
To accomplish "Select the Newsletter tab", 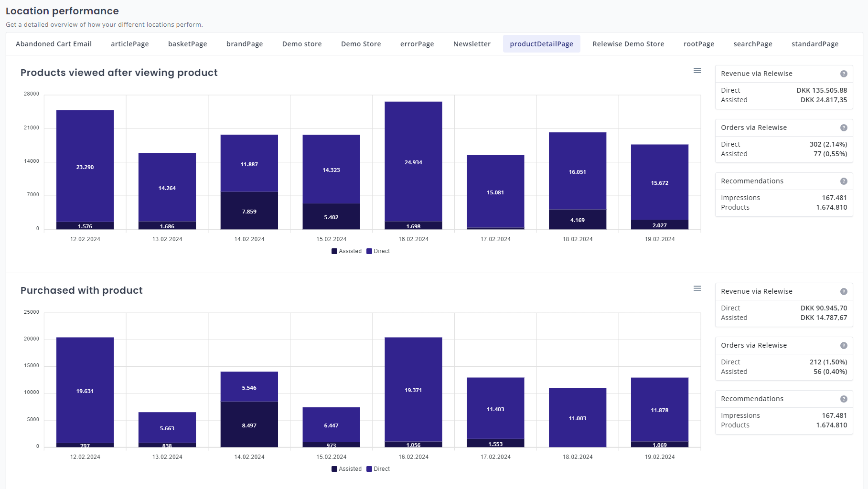I will point(472,43).
